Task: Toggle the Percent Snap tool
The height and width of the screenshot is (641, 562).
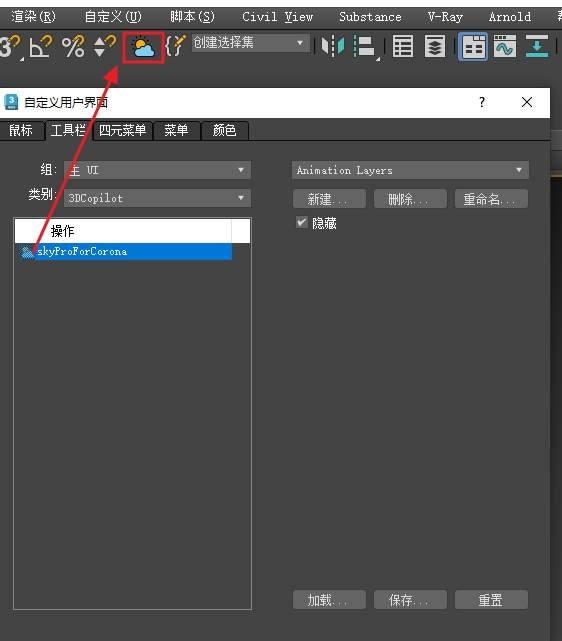Action: click(x=73, y=46)
